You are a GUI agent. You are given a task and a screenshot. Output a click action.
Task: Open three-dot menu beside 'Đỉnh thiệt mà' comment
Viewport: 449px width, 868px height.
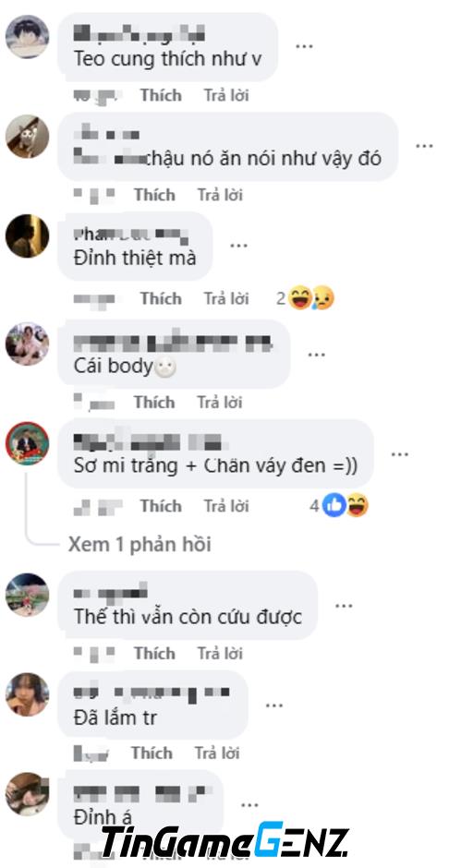tap(238, 245)
